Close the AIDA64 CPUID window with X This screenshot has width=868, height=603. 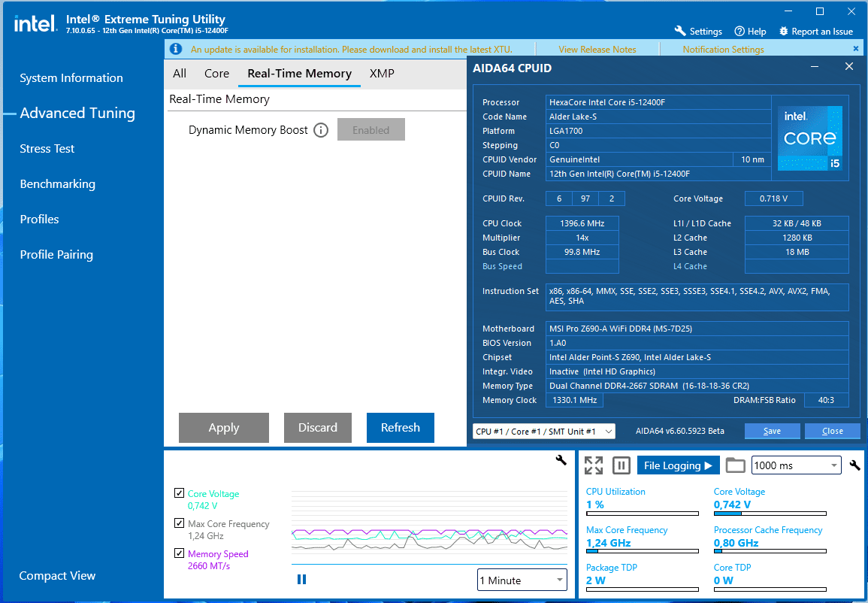tap(849, 66)
